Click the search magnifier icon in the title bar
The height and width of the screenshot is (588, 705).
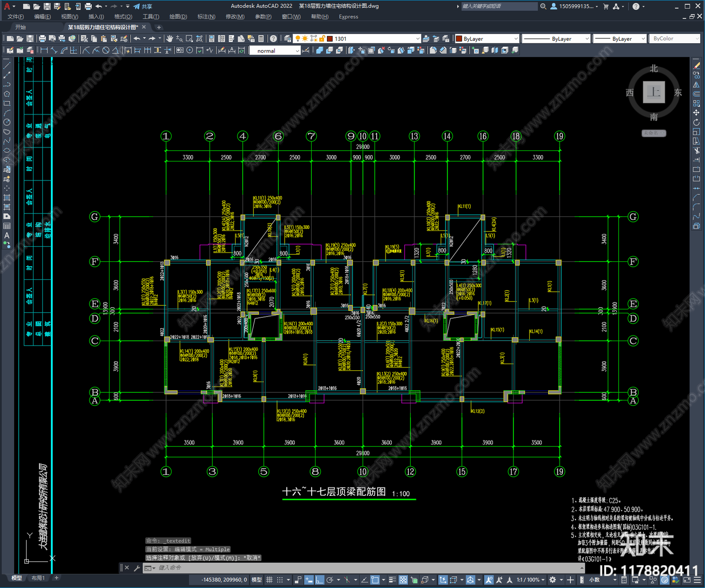click(543, 6)
